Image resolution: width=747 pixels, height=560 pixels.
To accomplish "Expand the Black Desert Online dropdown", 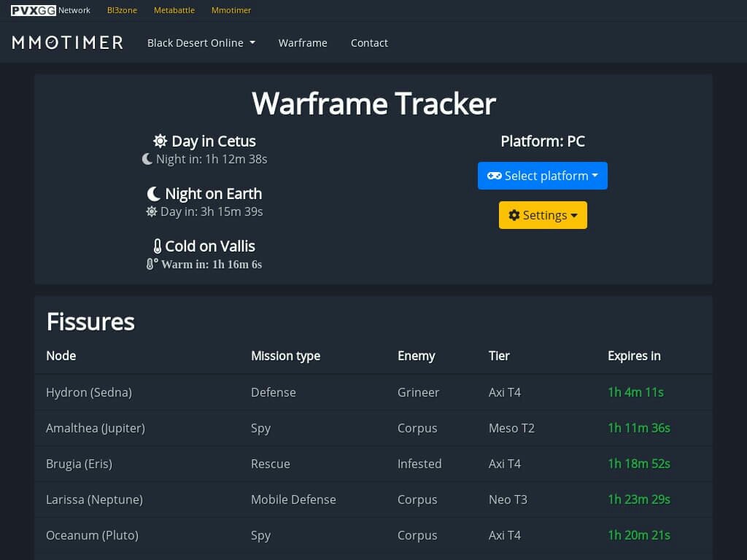I will pyautogui.click(x=201, y=43).
